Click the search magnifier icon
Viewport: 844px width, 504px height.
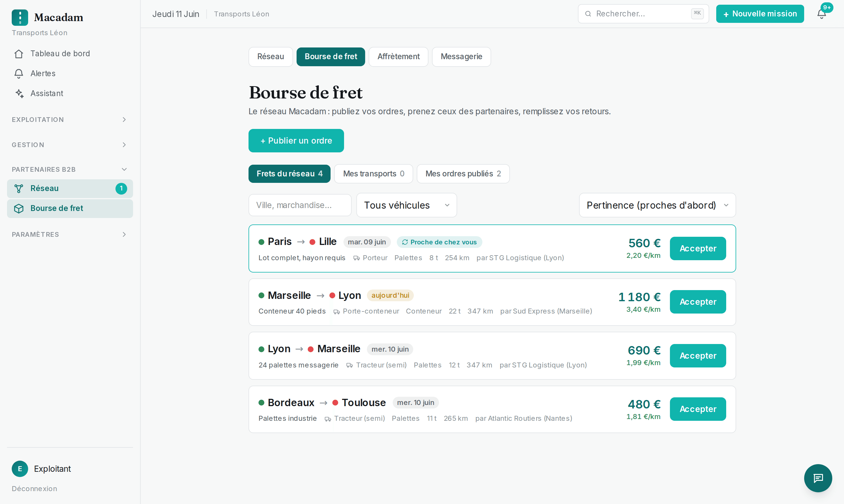[x=588, y=13]
